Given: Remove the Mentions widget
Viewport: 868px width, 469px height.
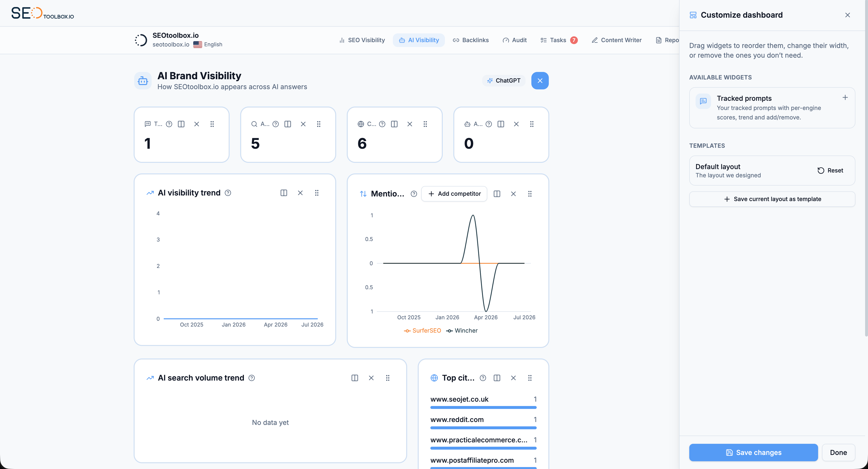Looking at the screenshot, I should point(513,194).
